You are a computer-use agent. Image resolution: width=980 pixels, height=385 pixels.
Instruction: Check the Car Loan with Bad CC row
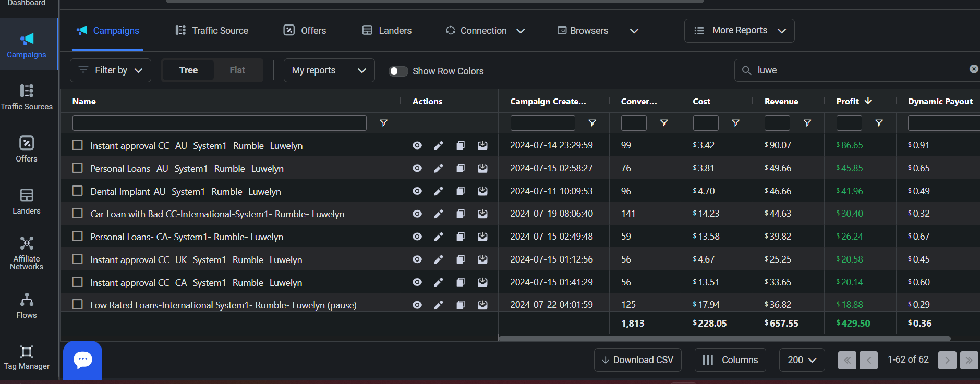pyautogui.click(x=78, y=214)
